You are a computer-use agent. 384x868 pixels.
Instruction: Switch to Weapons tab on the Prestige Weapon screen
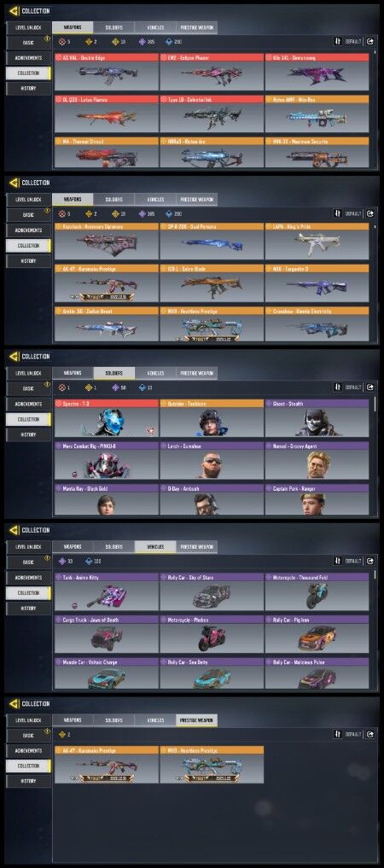pyautogui.click(x=73, y=720)
